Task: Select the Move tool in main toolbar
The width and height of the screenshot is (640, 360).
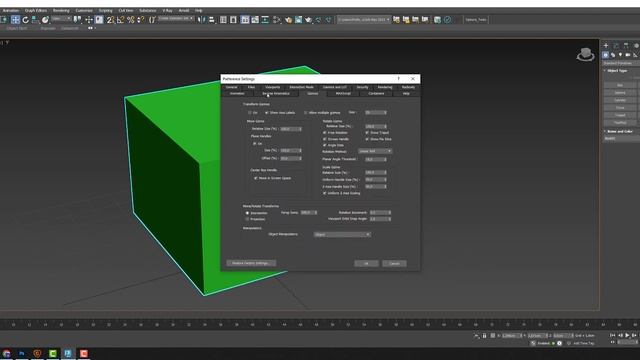Action: (15, 20)
